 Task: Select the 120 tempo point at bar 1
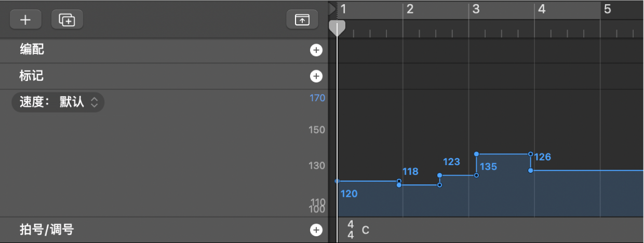click(x=338, y=181)
